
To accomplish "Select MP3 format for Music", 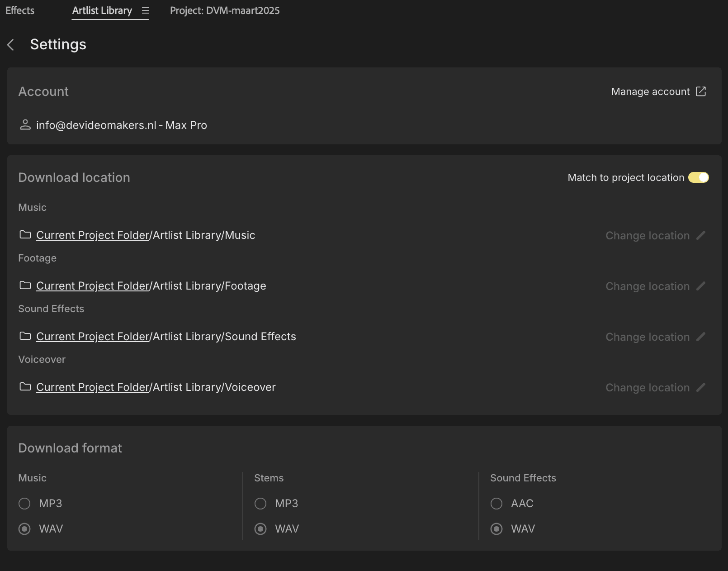I will click(24, 504).
